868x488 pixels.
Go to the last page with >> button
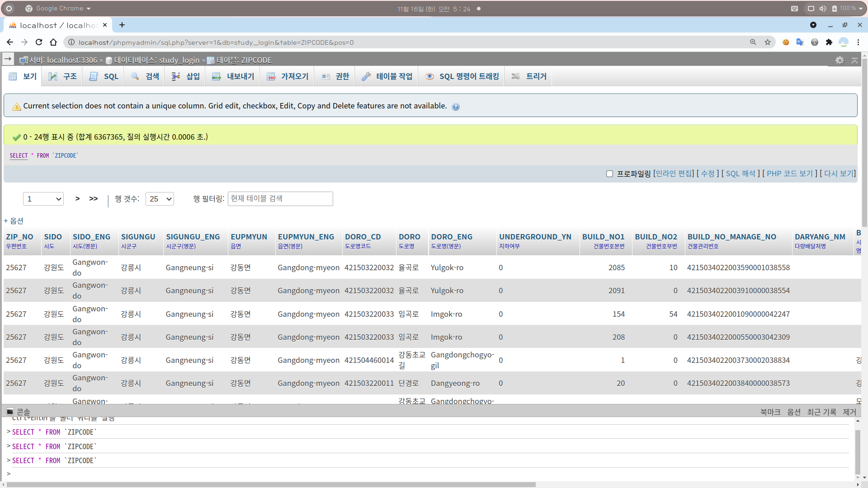point(94,199)
